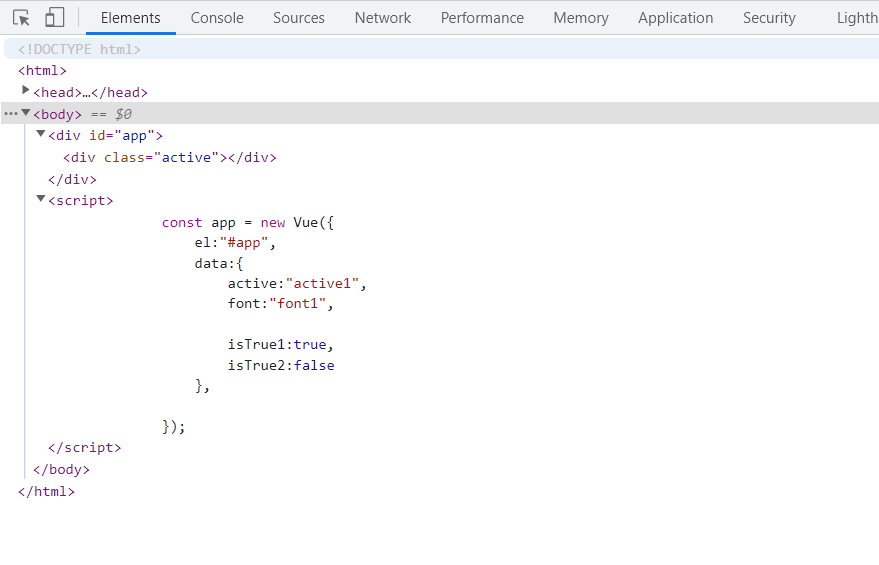The width and height of the screenshot is (879, 565).
Task: Open the Network tab
Action: (383, 18)
